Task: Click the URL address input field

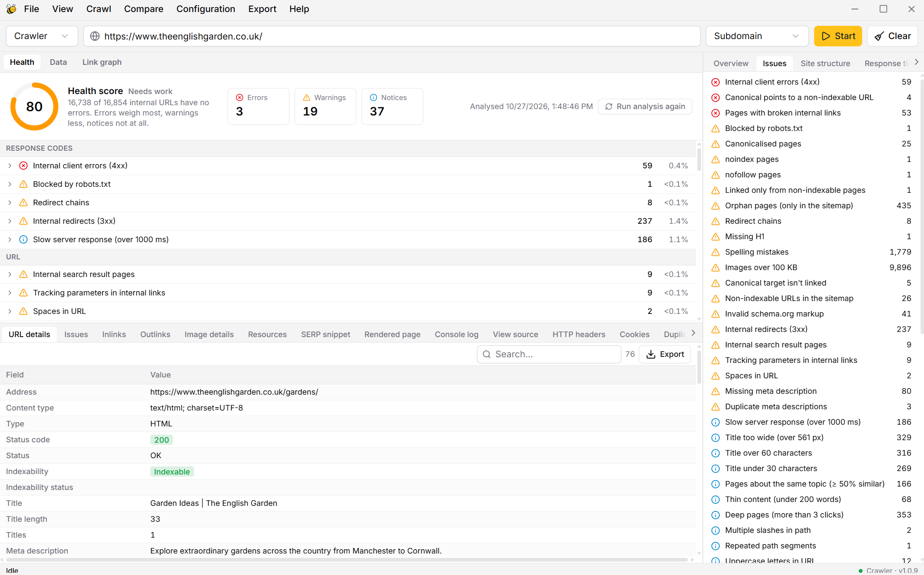Action: coord(392,36)
